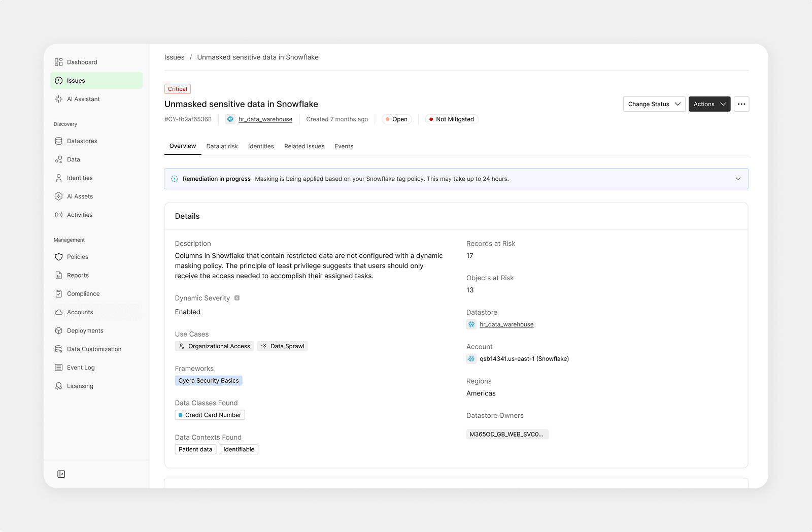This screenshot has width=812, height=532.
Task: Open the Event Log section
Action: (x=59, y=367)
